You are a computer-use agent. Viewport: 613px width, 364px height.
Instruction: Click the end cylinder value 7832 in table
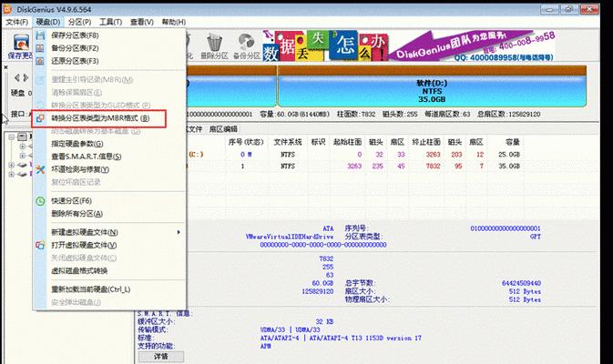pyautogui.click(x=434, y=166)
